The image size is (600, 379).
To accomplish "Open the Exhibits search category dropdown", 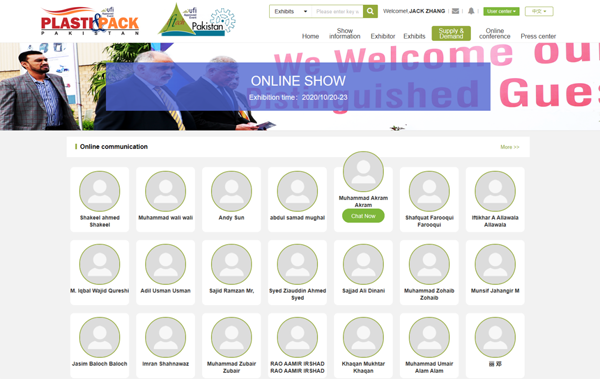I will coord(291,11).
